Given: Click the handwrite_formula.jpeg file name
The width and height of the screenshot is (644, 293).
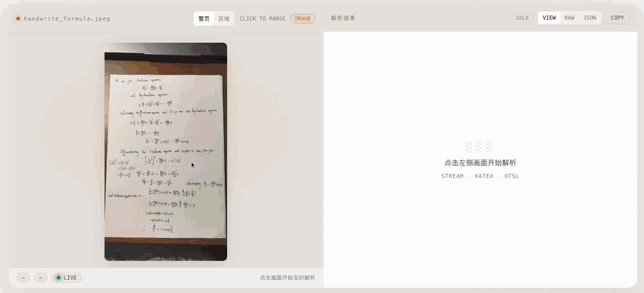Looking at the screenshot, I should point(67,18).
